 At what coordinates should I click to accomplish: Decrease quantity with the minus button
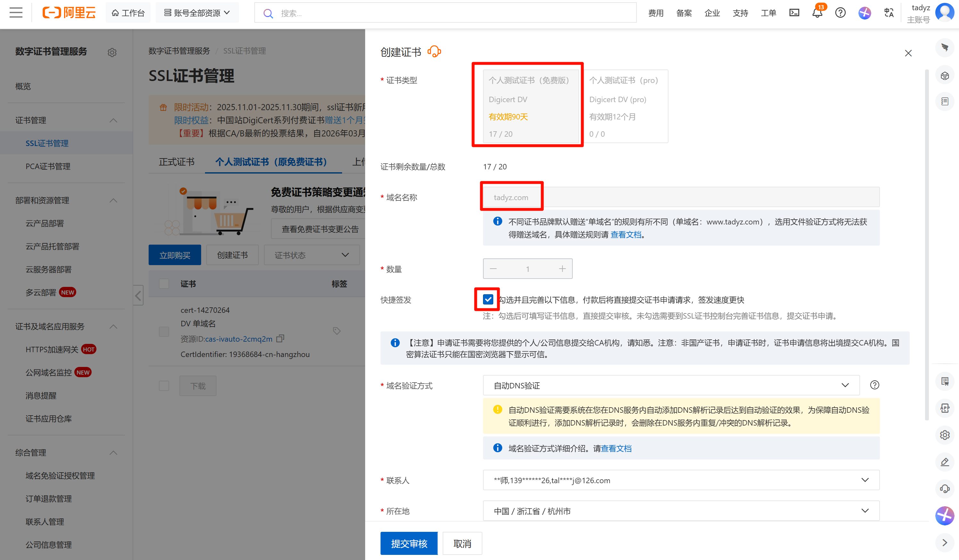click(x=493, y=269)
